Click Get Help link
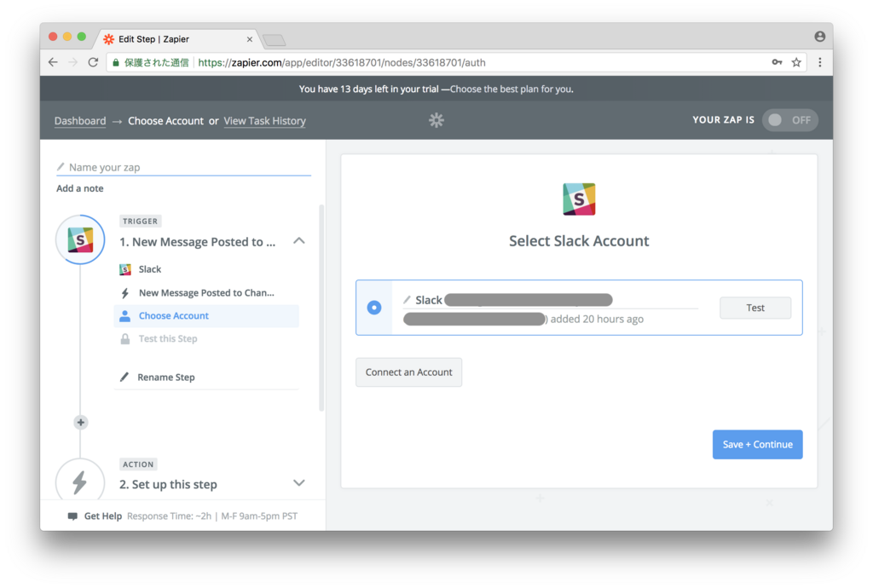The width and height of the screenshot is (873, 588). pyautogui.click(x=102, y=516)
